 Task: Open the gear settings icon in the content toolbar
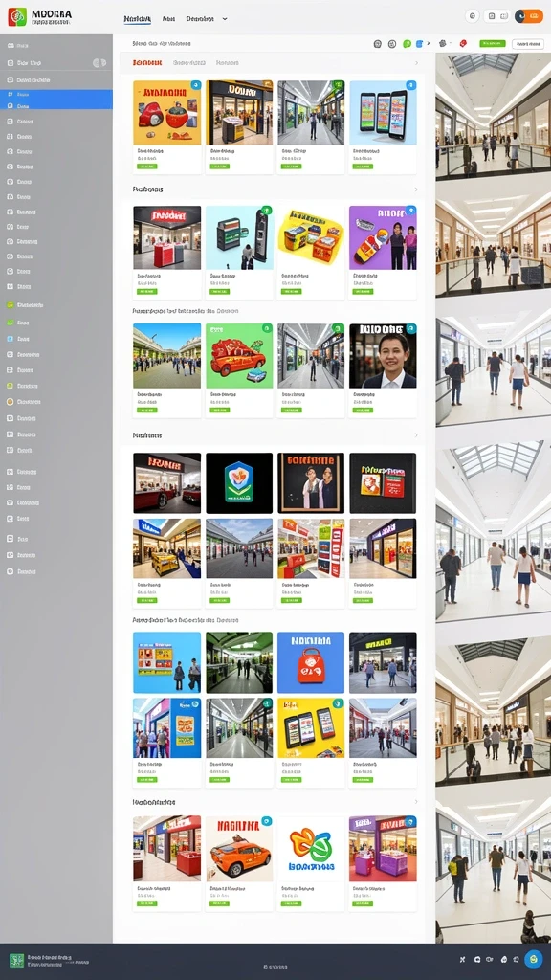(443, 44)
